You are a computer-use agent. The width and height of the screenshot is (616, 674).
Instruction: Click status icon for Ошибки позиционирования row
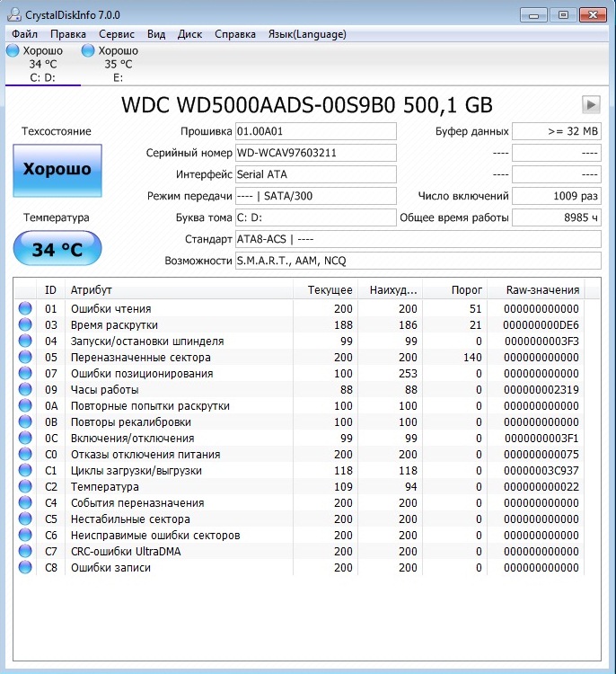coord(25,373)
